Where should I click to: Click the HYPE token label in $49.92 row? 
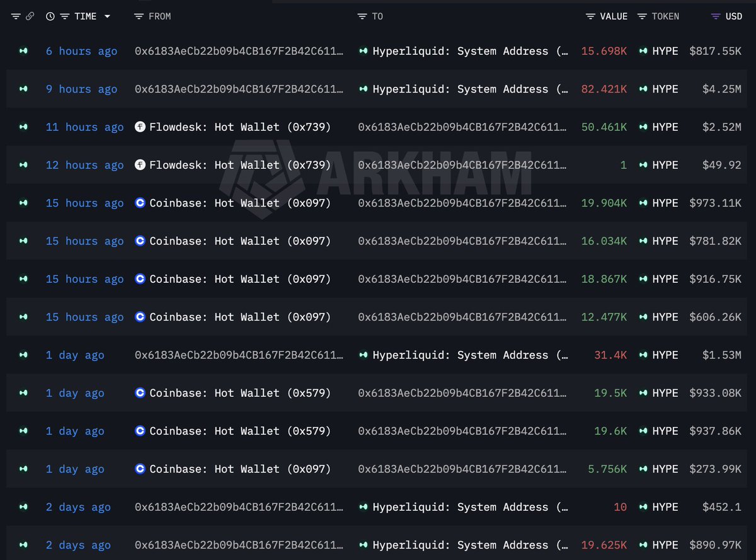click(665, 165)
